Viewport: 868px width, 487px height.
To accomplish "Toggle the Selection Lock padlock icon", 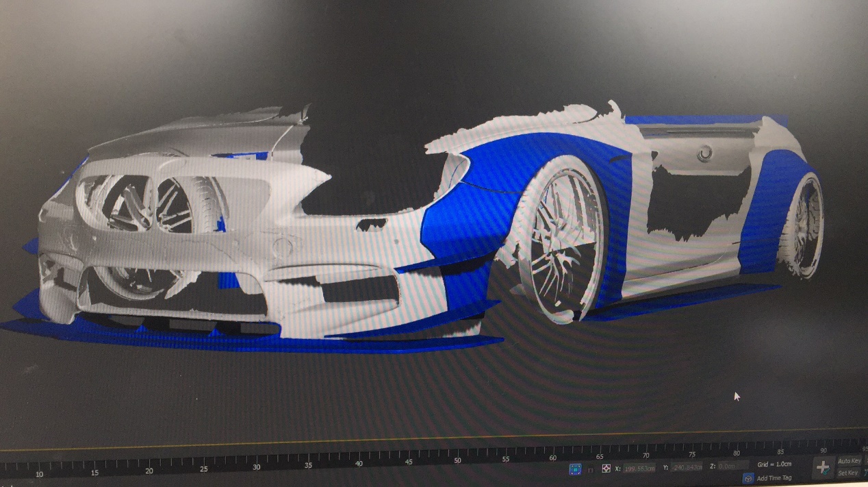I will click(591, 470).
